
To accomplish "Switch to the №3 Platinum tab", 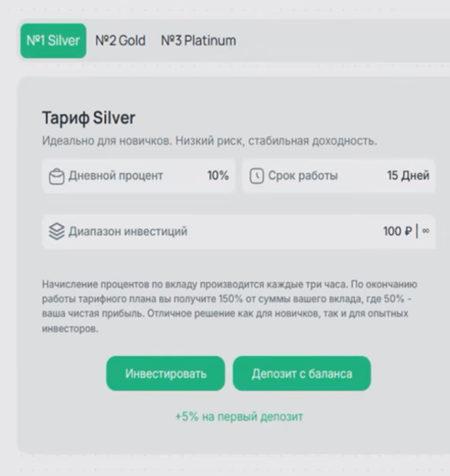I will click(199, 40).
